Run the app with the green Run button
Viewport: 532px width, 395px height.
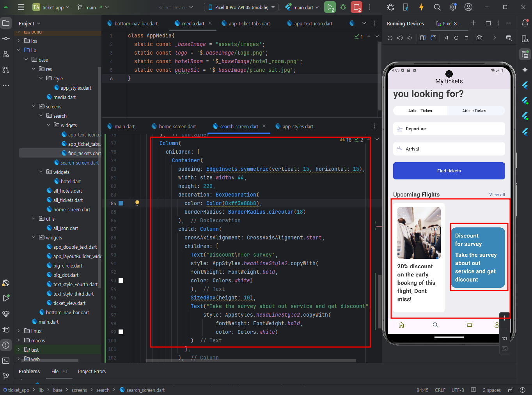(330, 7)
